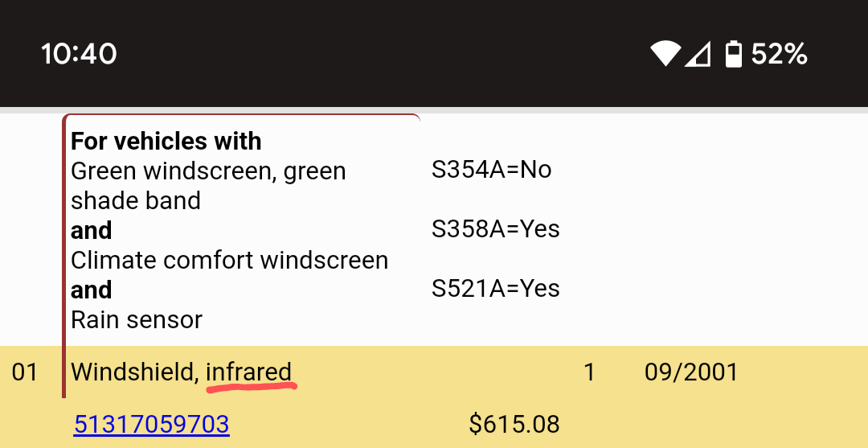Click the first bold and connector
Viewport: 868px width, 448px height.
pos(92,230)
